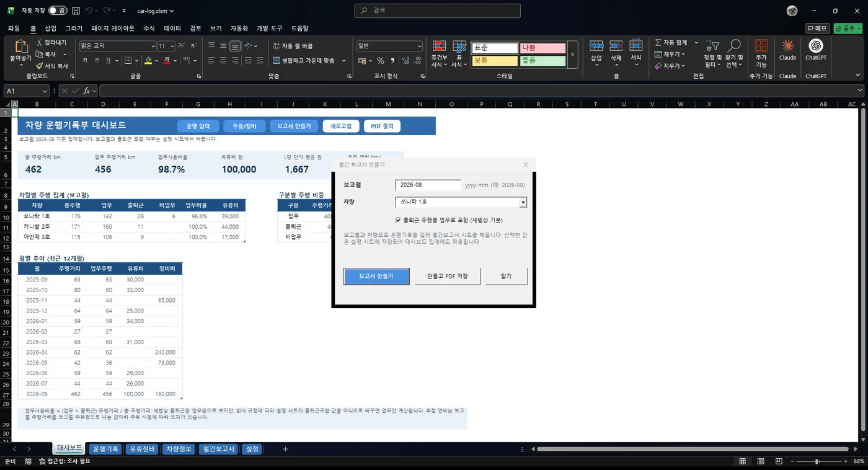Click the Paste (붙여넣기) clipboard icon

pyautogui.click(x=20, y=47)
